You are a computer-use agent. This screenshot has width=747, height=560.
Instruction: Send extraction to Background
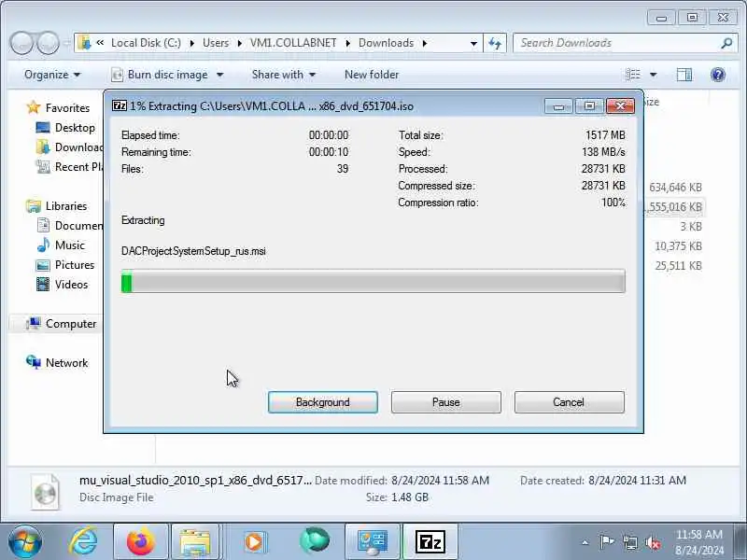[322, 402]
